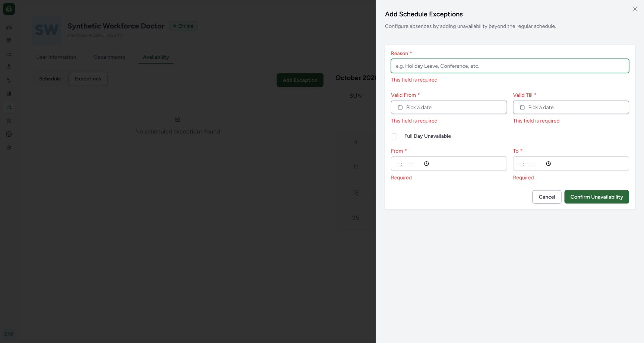Open the Valid From date picker
This screenshot has height=343, width=644.
449,107
